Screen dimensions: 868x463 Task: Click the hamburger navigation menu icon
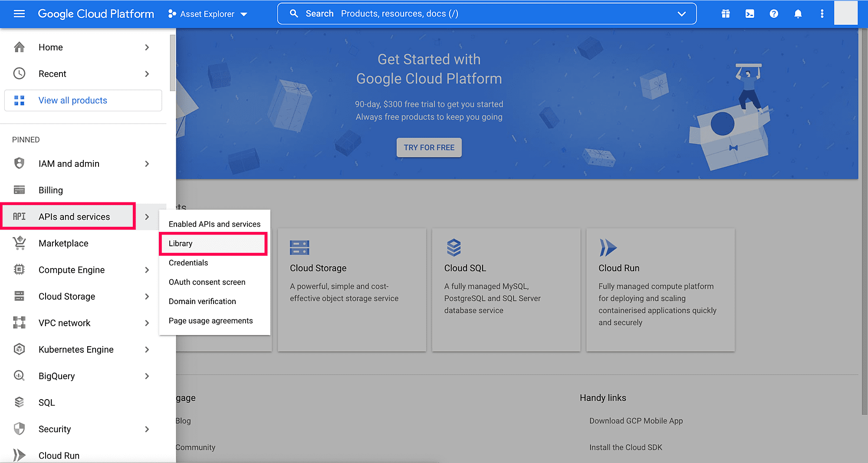tap(19, 14)
